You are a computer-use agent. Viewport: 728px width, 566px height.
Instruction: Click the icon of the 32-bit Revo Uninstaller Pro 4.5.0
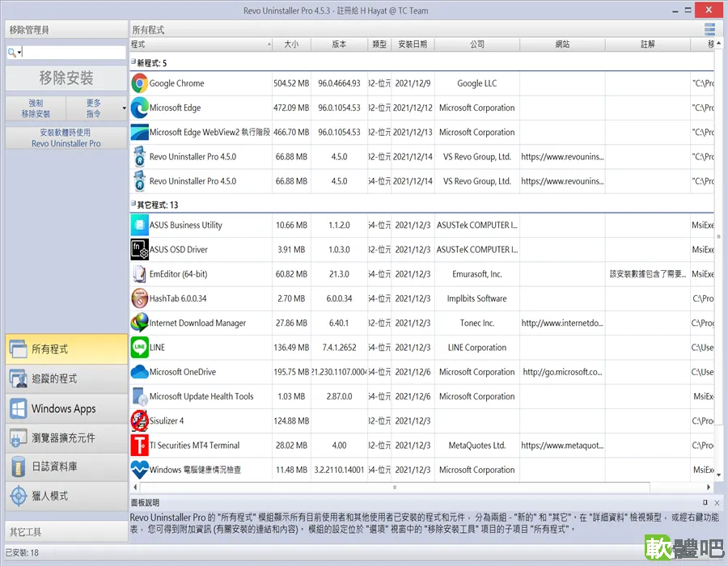pos(139,157)
